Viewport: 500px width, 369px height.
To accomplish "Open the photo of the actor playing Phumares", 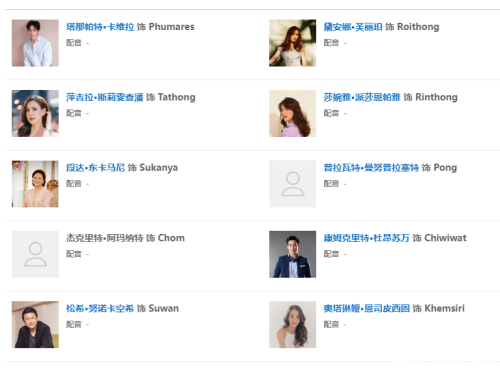I will pos(35,43).
